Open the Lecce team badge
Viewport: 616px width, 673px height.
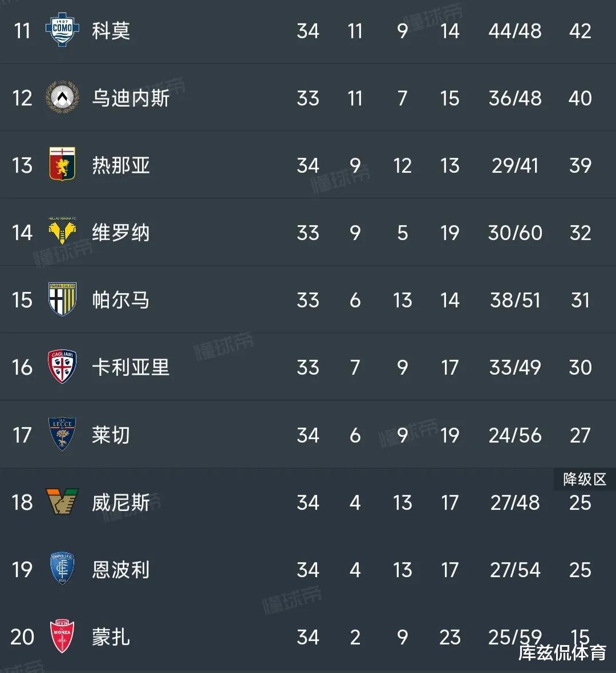(x=62, y=434)
